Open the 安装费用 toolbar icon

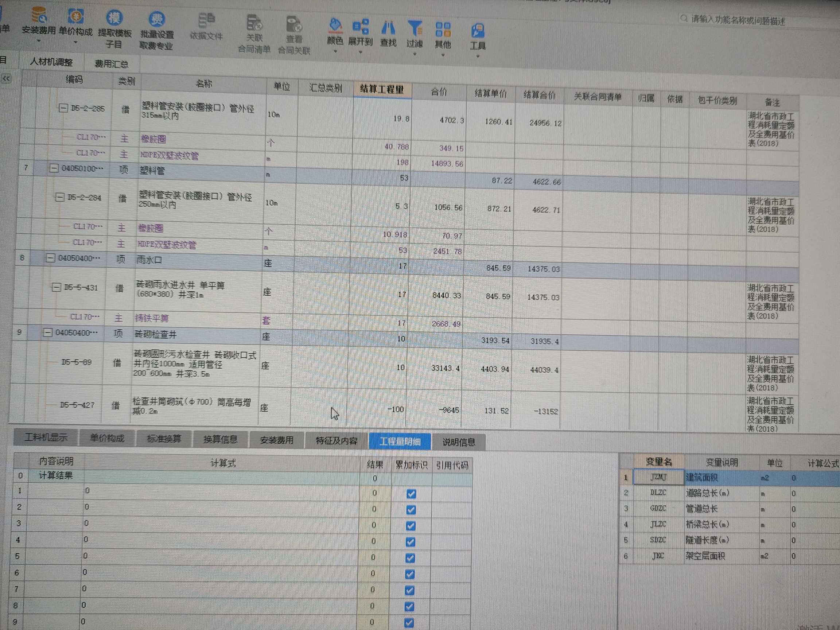[39, 15]
